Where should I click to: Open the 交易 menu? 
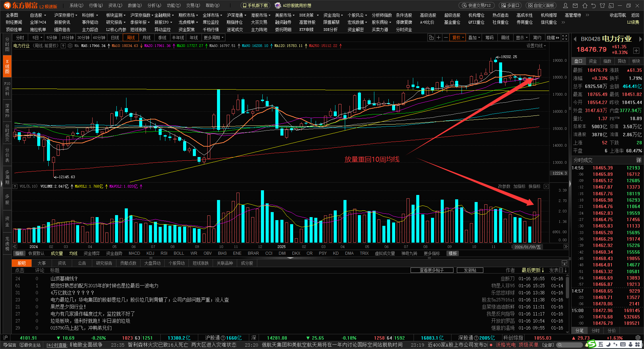[193, 5]
